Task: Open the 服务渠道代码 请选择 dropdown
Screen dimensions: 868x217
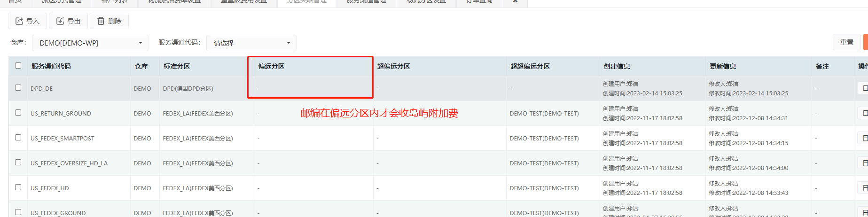Action: point(251,43)
